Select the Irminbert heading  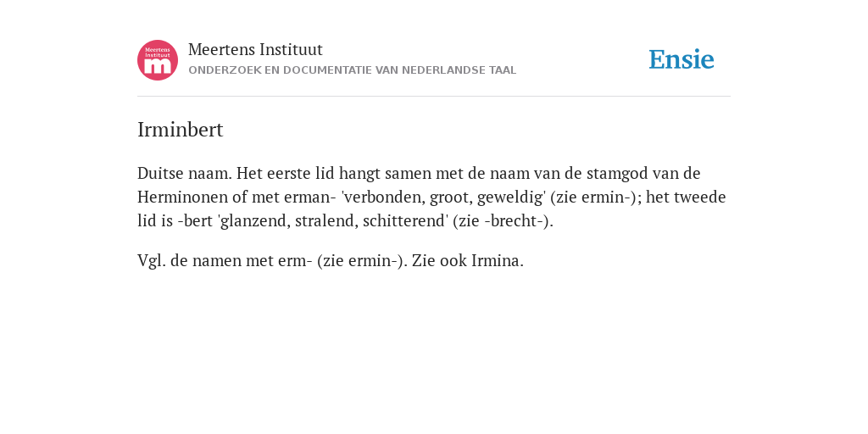point(180,130)
